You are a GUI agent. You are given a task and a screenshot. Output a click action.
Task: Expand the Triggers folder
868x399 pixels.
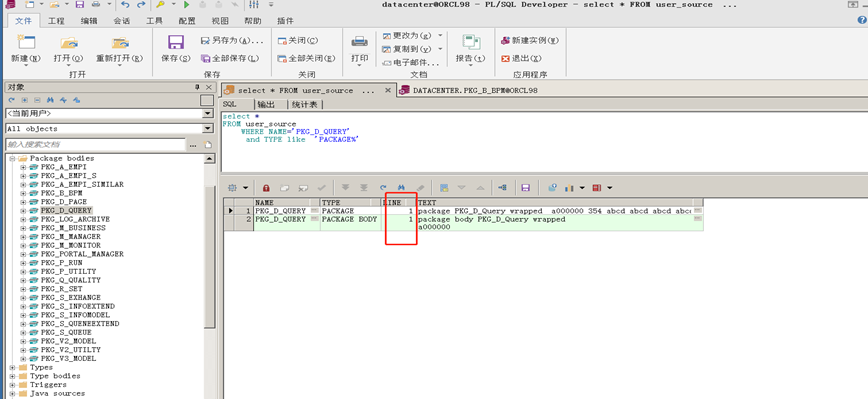12,385
